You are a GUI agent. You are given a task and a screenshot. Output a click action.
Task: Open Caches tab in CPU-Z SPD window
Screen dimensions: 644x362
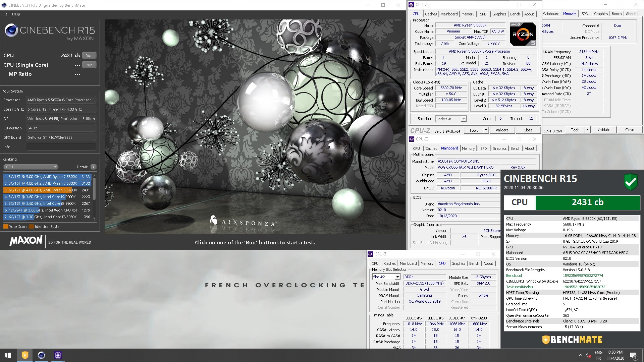[390, 263]
